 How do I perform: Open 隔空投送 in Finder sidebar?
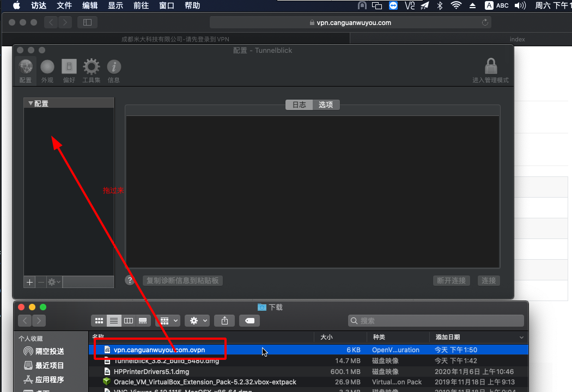click(x=44, y=351)
